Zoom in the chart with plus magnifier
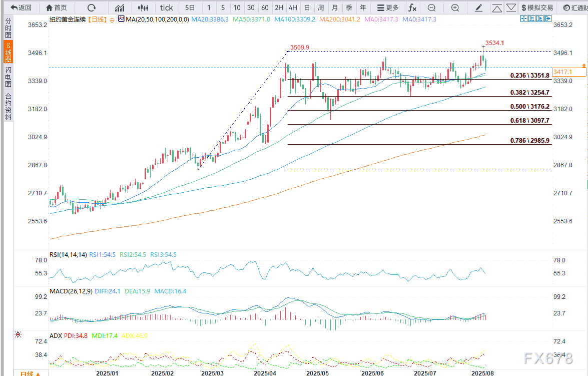The image size is (588, 376). 455,8
